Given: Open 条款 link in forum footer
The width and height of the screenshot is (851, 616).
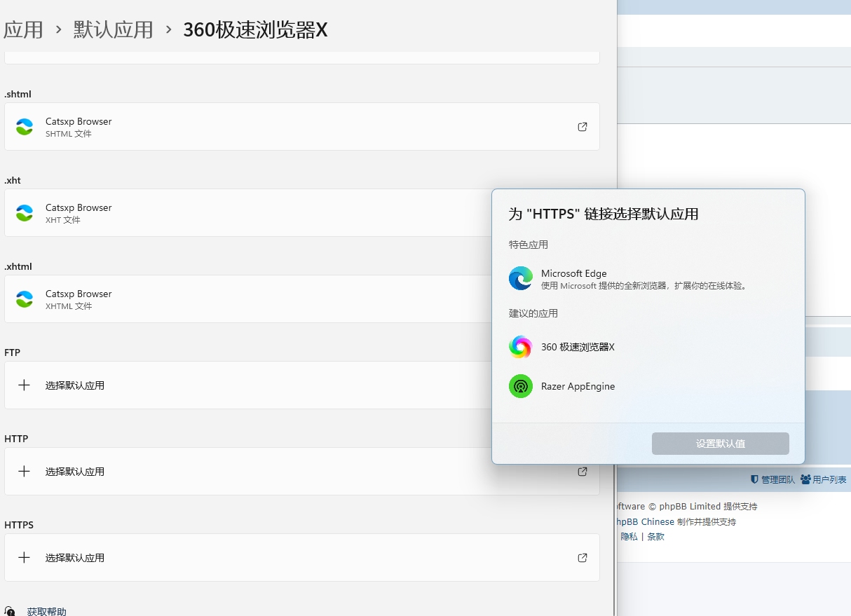Looking at the screenshot, I should coord(655,537).
